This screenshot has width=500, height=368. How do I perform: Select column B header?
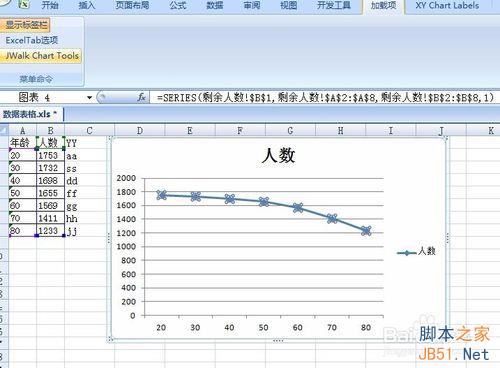click(50, 130)
